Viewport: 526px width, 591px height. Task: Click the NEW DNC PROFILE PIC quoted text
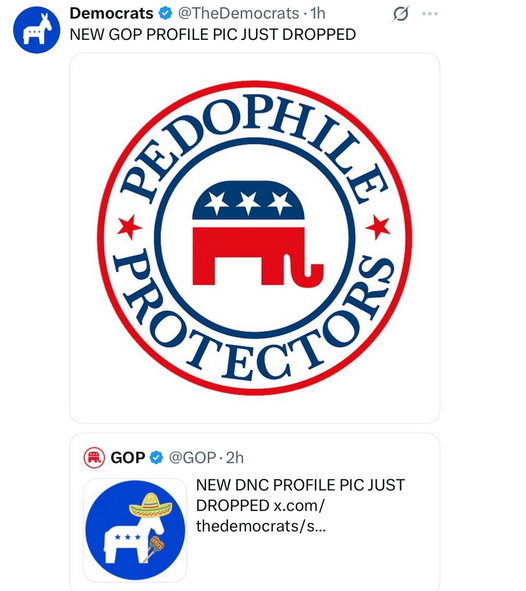coord(300,495)
